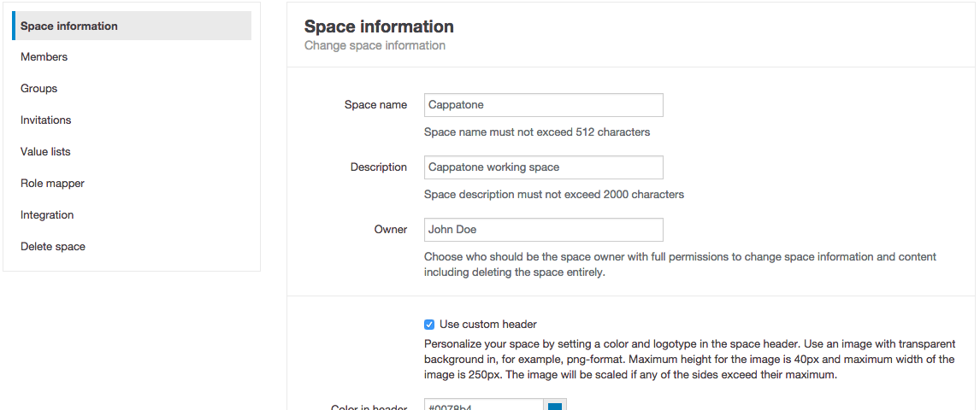Select the Owner field showing John Doe
The width and height of the screenshot is (980, 410).
point(543,230)
